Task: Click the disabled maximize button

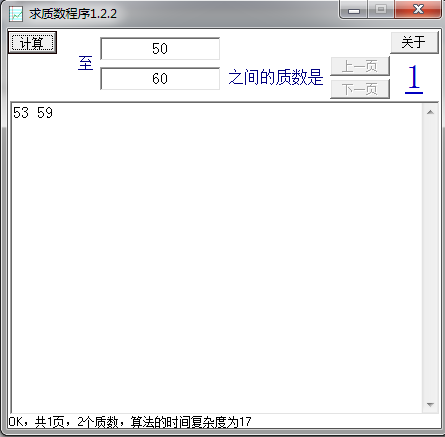Action: coord(381,10)
